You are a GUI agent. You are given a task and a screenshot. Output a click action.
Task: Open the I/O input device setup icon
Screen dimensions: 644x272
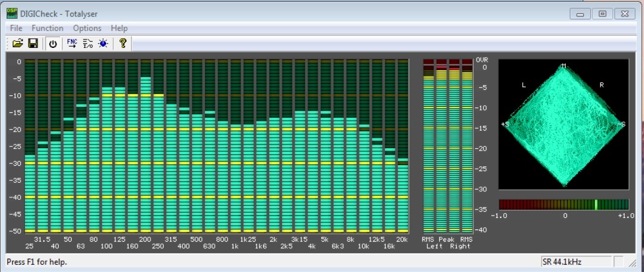[x=87, y=43]
